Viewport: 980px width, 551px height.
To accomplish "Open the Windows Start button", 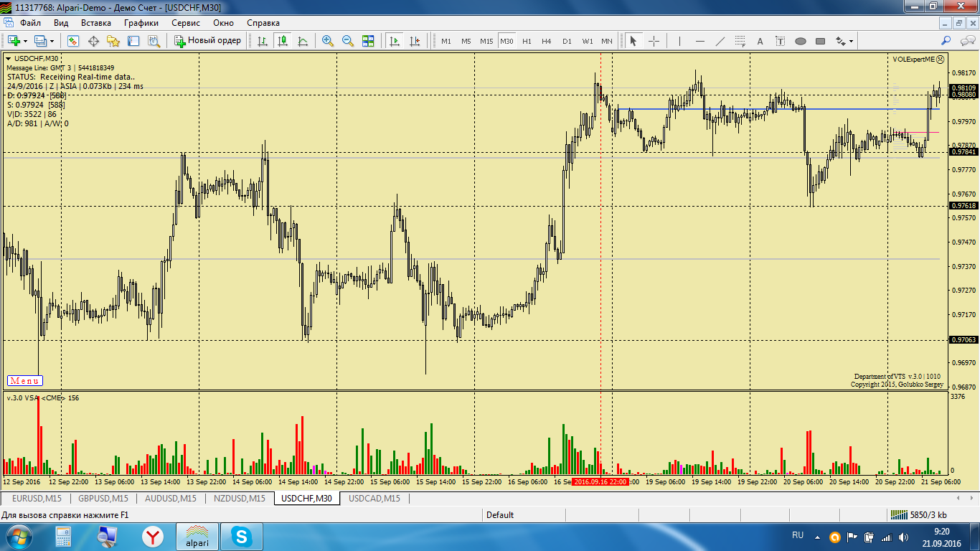I will point(19,537).
